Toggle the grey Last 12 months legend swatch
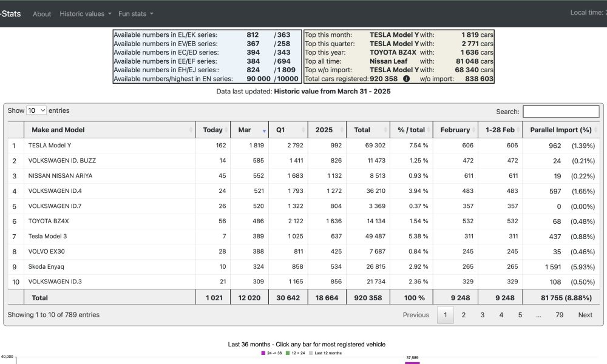The width and height of the screenshot is (607, 364). pos(310,353)
